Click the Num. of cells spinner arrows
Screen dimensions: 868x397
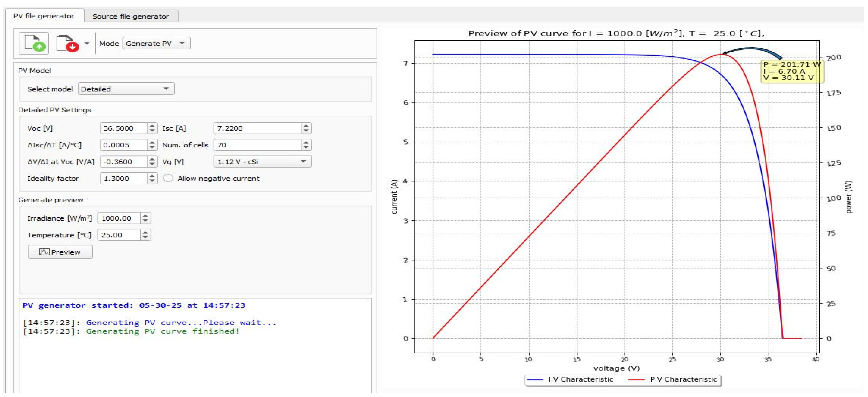[306, 145]
